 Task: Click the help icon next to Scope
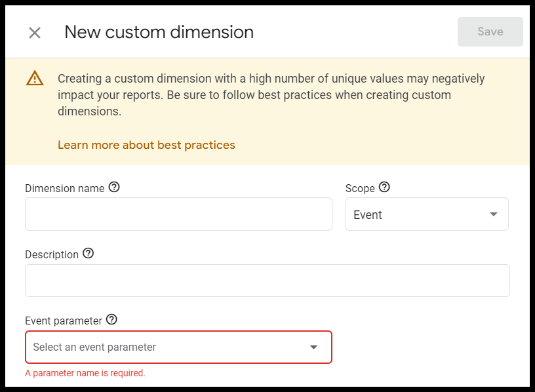[384, 187]
